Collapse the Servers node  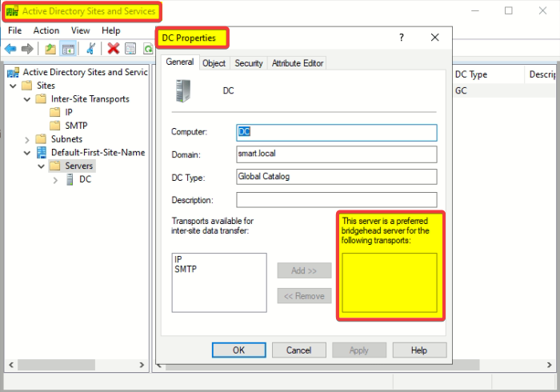(x=41, y=166)
